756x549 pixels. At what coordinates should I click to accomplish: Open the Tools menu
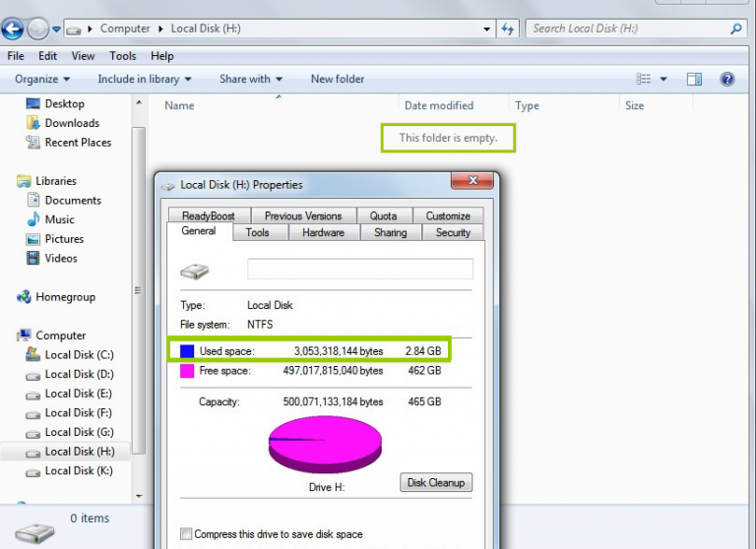[122, 56]
